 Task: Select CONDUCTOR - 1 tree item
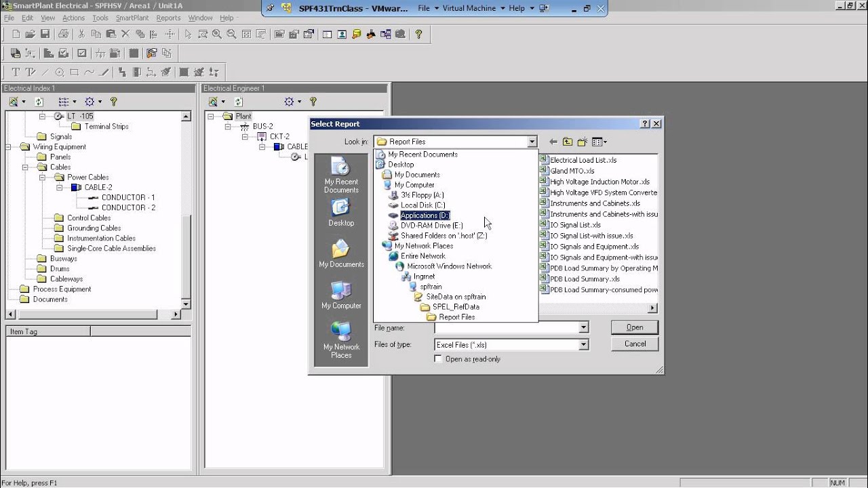128,198
